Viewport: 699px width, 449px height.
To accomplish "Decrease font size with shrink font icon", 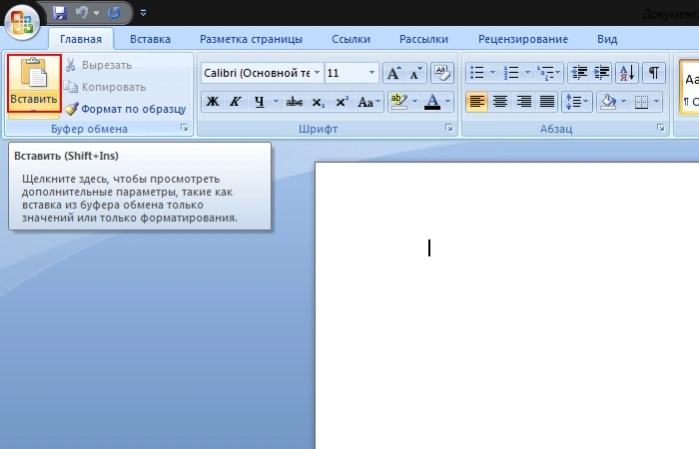I will (416, 73).
